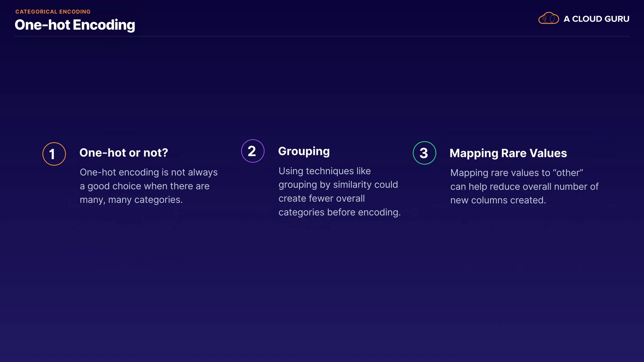Click the 'A CLOUD GURU' brand text
Image resolution: width=644 pixels, height=362 pixels.
[596, 19]
